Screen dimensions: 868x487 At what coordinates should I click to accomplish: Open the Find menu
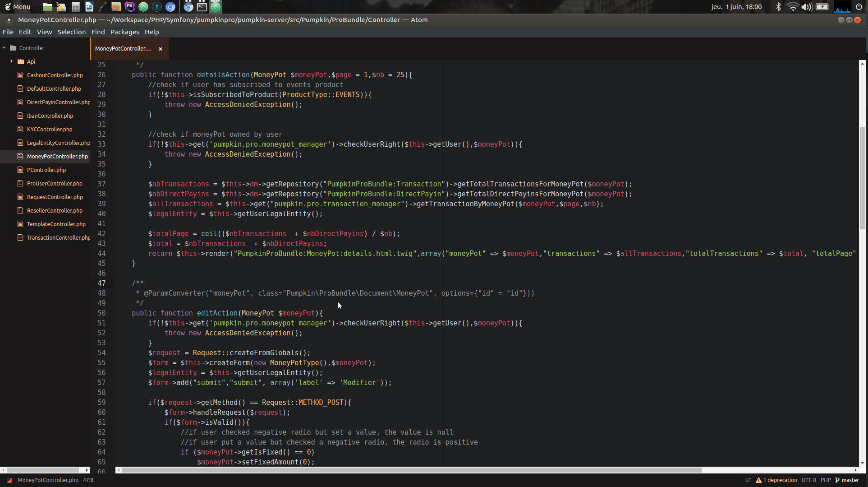(98, 32)
